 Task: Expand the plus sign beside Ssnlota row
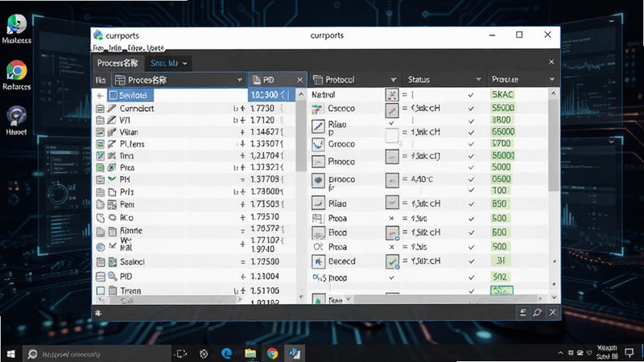[99, 96]
